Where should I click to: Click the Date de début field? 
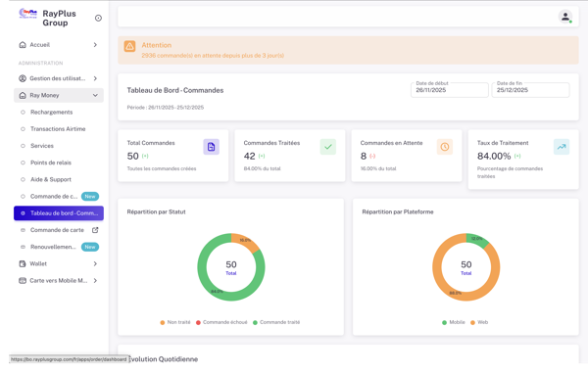pos(450,90)
